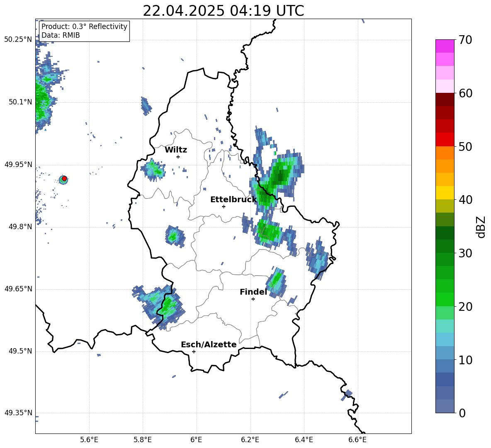491x448 pixels.
Task: Click the 6.2°E longitude label
Action: tap(250, 440)
